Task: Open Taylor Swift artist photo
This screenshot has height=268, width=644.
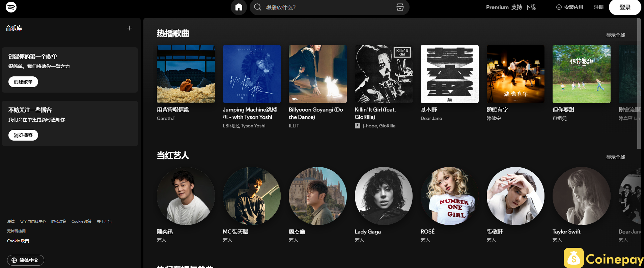Action: tap(582, 196)
